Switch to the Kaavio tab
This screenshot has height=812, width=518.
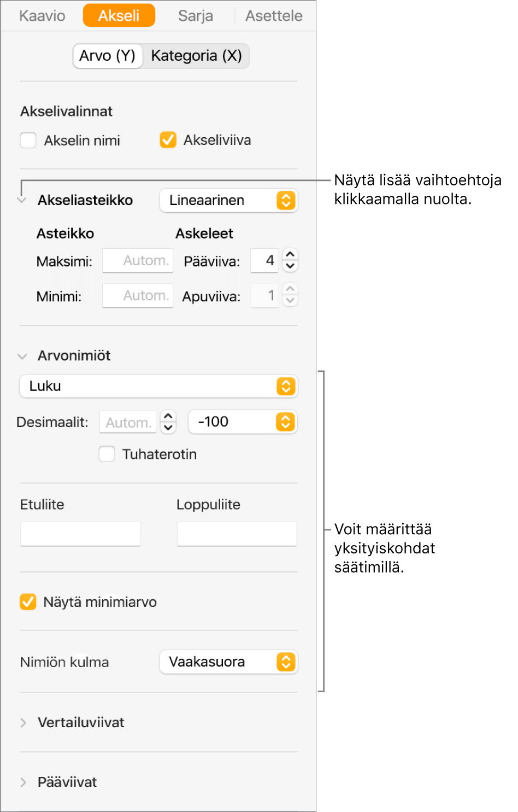coord(42,16)
